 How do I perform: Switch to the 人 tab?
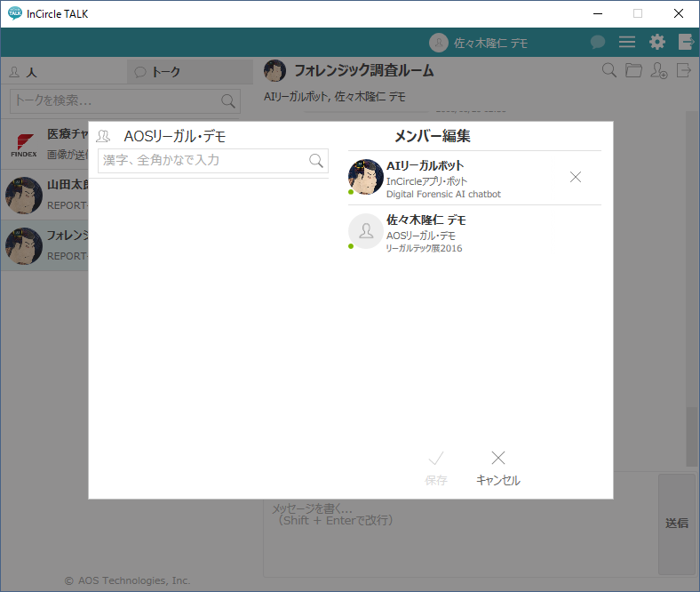click(64, 72)
